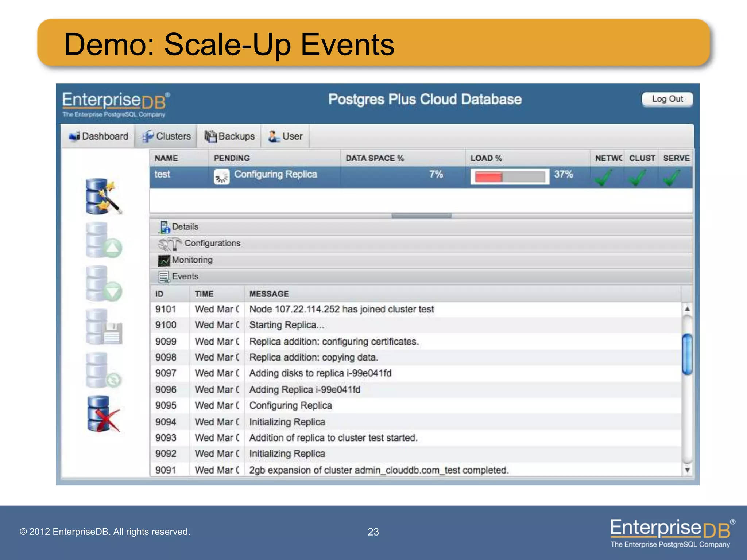Click the scale down database icon
This screenshot has width=747, height=560.
(x=104, y=283)
